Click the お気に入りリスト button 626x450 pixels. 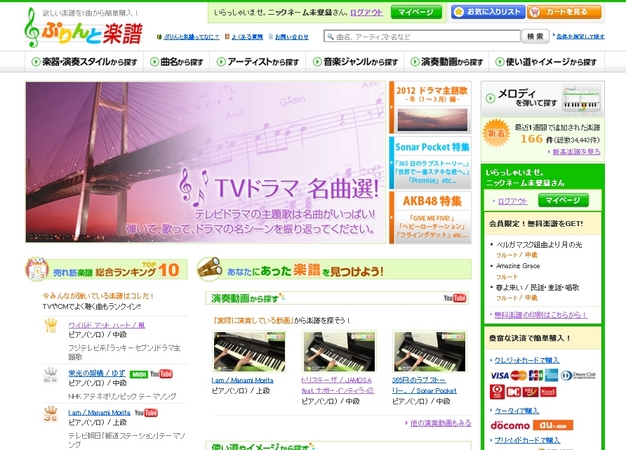487,12
